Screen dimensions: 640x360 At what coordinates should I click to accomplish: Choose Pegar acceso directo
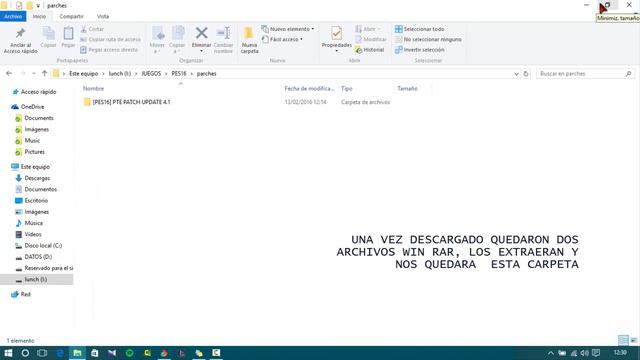coord(109,50)
